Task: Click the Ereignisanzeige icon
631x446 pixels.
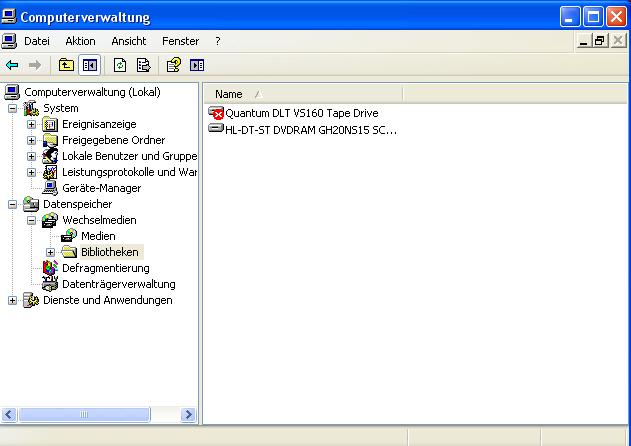Action: [50, 124]
